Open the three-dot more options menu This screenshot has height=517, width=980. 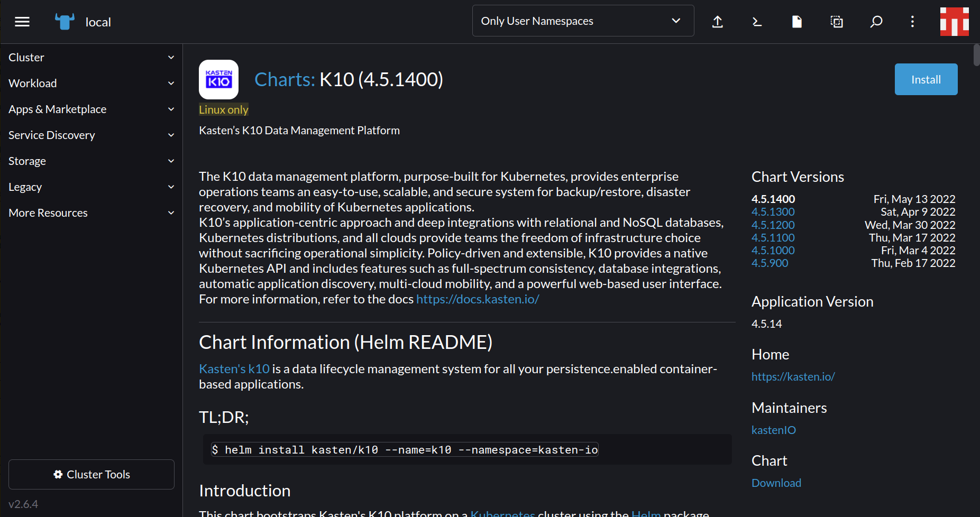coord(912,22)
